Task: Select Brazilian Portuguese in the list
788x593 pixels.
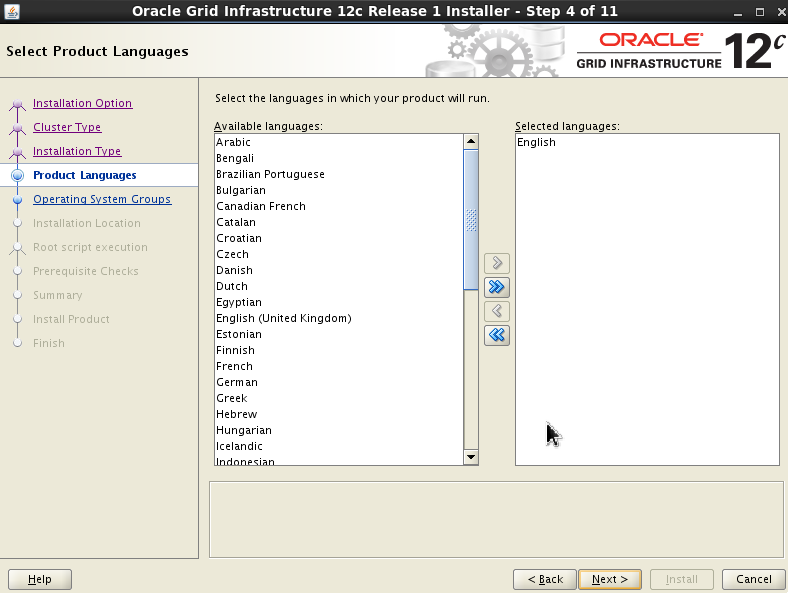Action: click(339, 174)
